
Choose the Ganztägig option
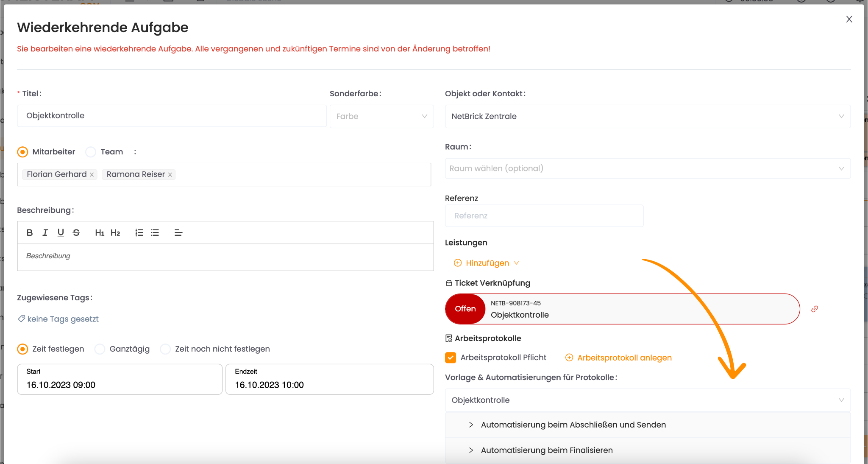point(100,349)
